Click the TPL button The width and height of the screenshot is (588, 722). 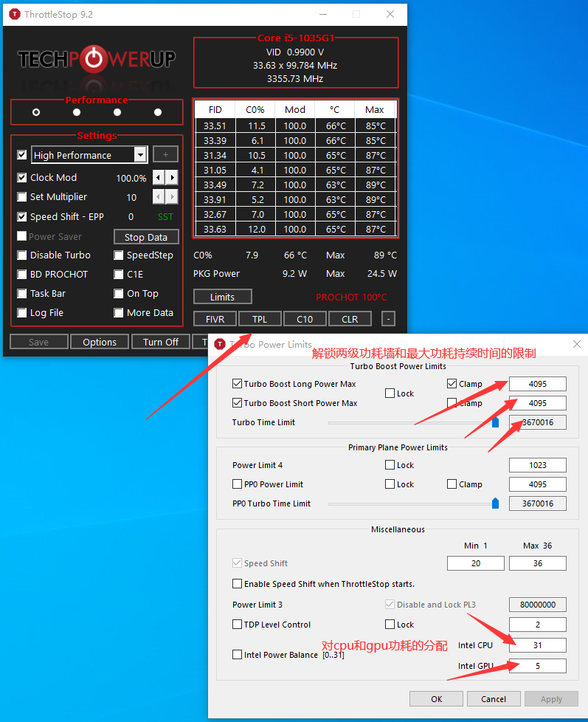(x=260, y=319)
